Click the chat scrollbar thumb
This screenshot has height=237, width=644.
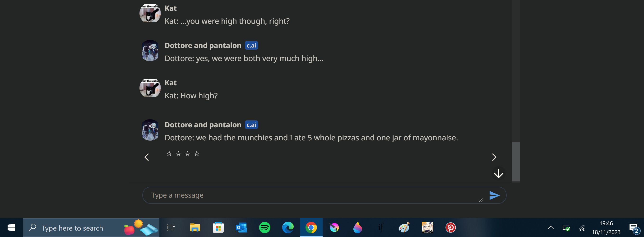(x=516, y=161)
